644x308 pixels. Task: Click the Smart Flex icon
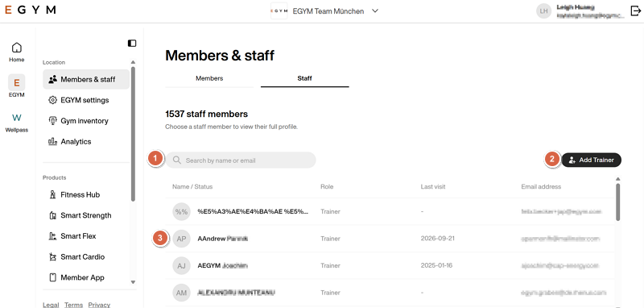point(52,236)
